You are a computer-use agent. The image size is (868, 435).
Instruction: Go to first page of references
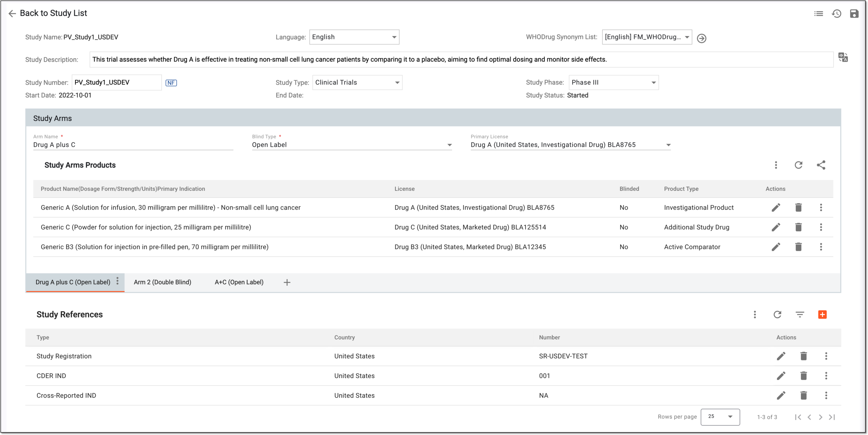click(798, 417)
